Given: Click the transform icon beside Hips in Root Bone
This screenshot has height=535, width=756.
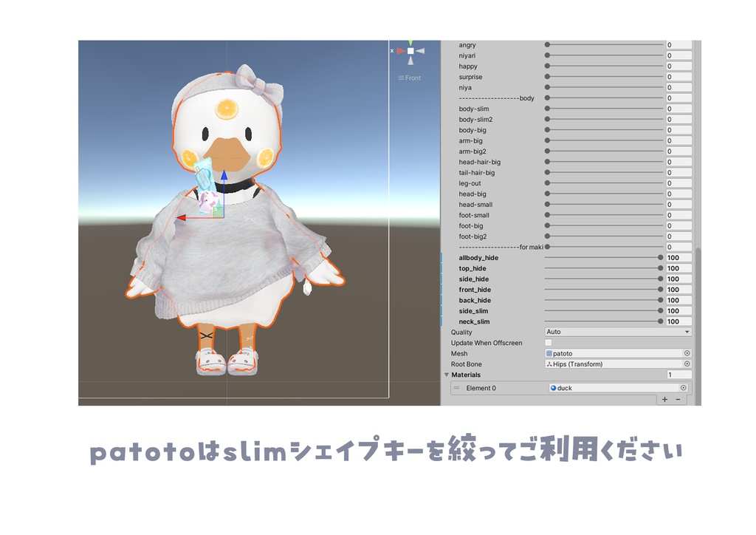Looking at the screenshot, I should (549, 364).
